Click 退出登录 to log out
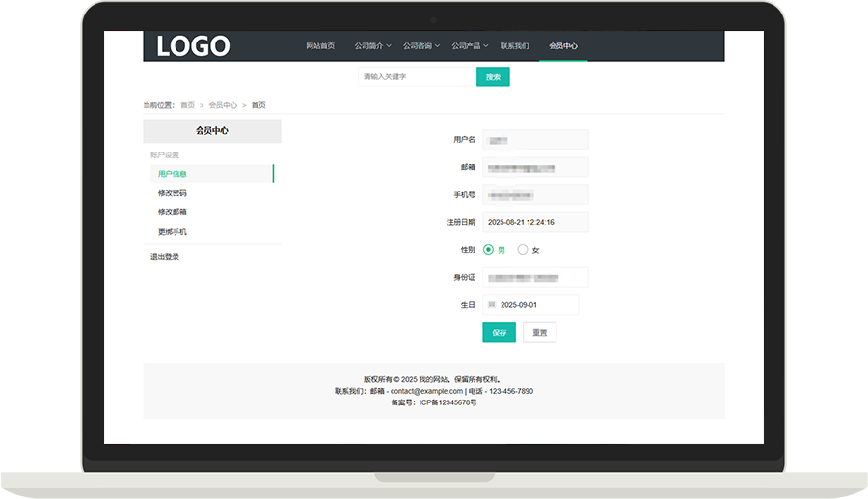 click(165, 257)
